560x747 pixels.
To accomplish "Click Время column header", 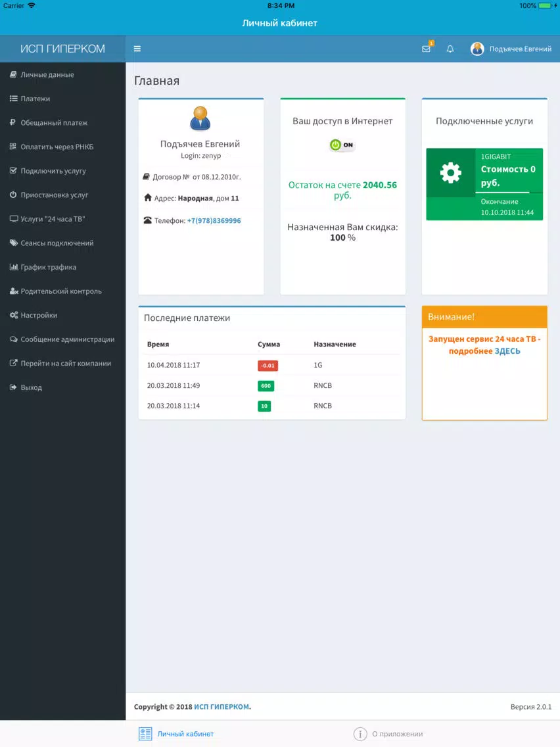I will tap(158, 345).
